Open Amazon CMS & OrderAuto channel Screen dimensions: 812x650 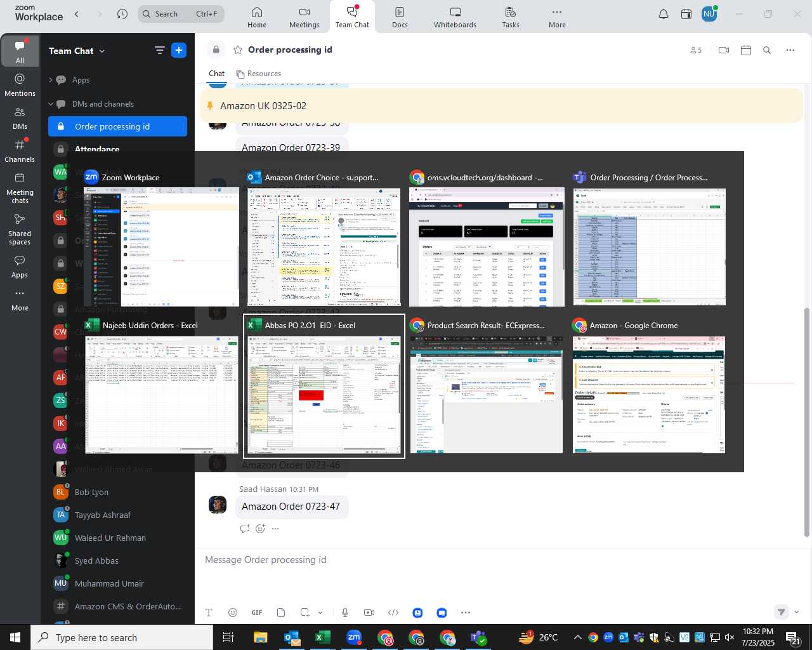(117, 606)
